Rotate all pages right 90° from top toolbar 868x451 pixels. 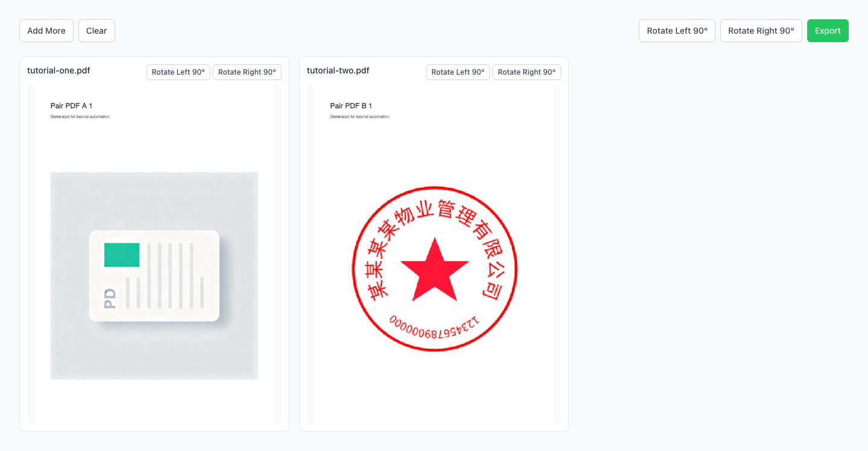pyautogui.click(x=761, y=31)
